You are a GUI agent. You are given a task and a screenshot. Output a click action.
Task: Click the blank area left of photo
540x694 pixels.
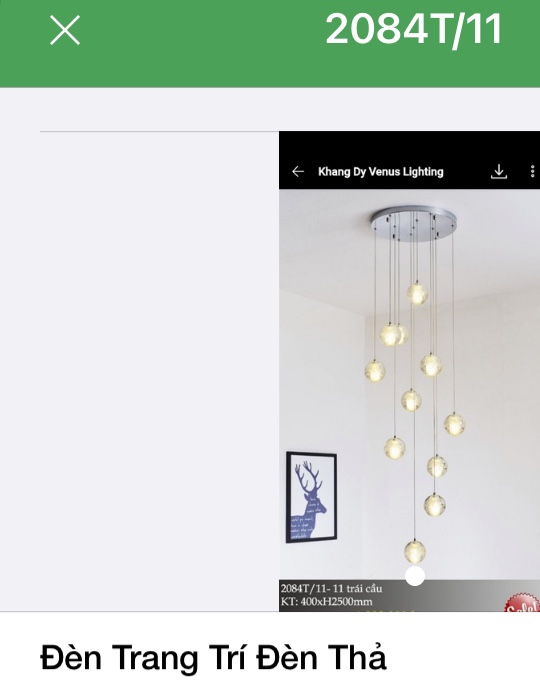coord(159,372)
